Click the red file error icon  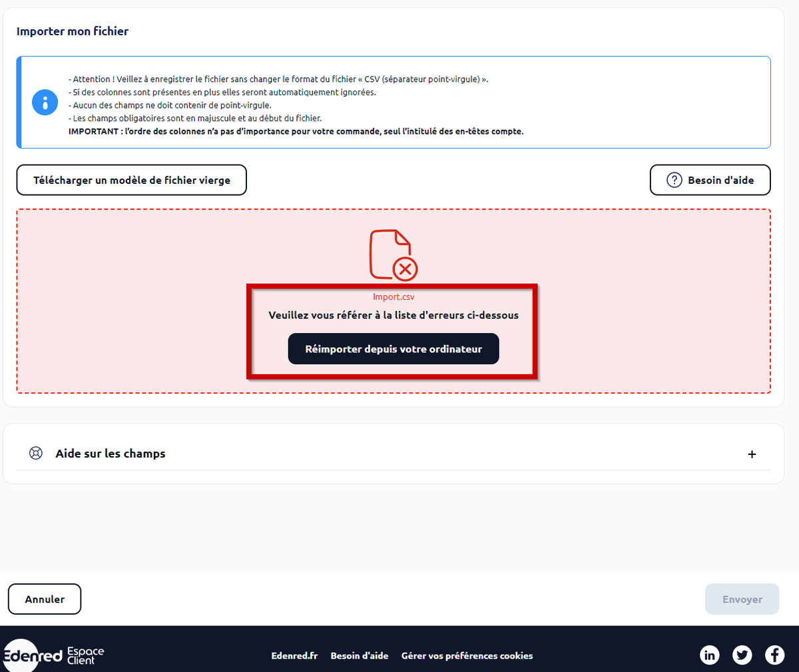point(393,255)
